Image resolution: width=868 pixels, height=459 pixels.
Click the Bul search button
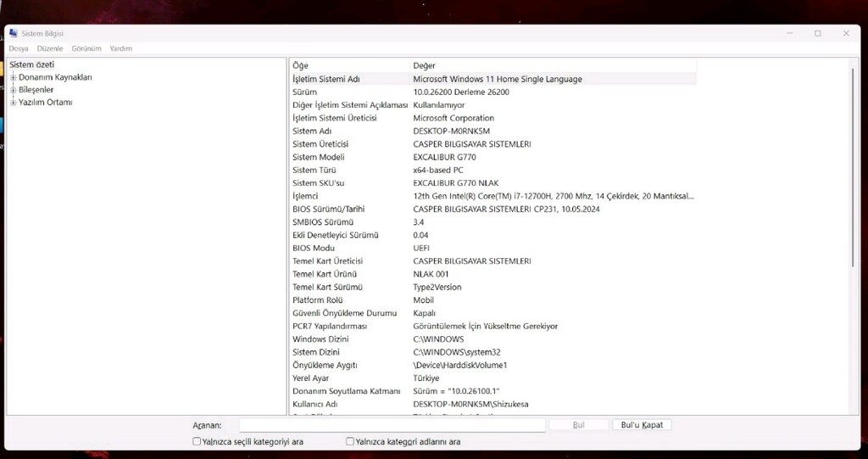click(578, 425)
